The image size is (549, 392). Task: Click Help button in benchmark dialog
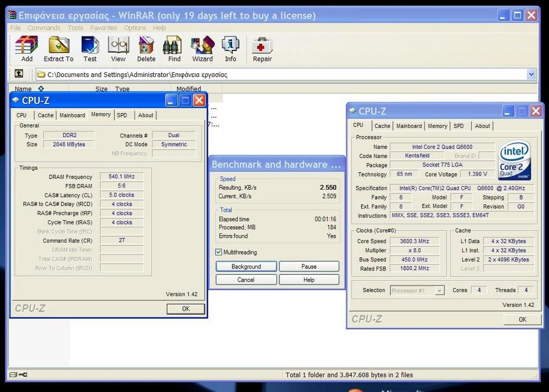309,280
